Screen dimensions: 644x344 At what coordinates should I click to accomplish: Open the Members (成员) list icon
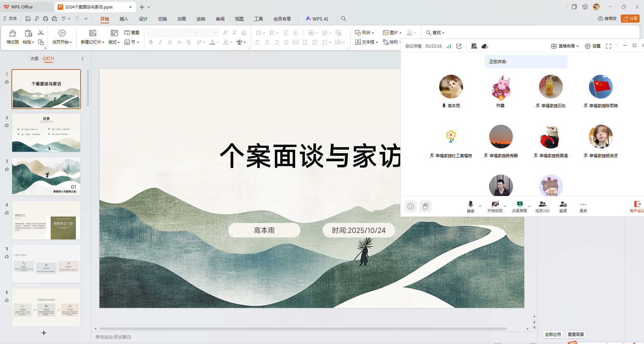tap(542, 204)
